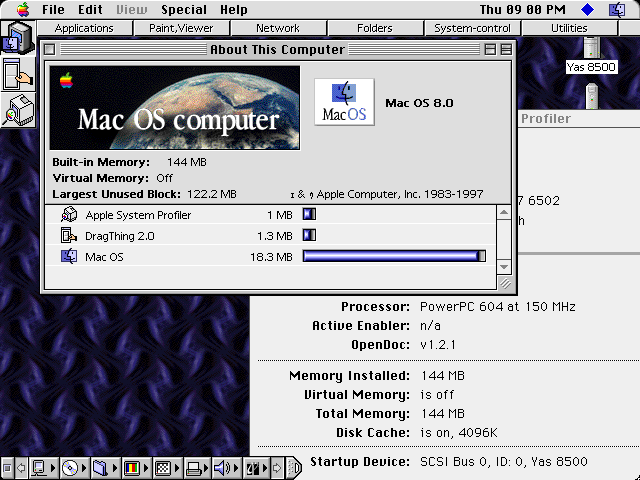Image resolution: width=640 pixels, height=480 pixels.
Task: Open the File menu
Action: [53, 9]
